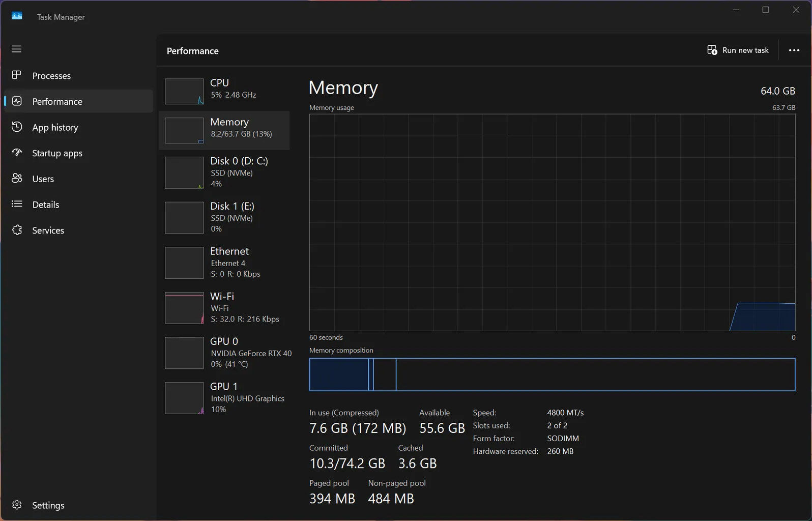Click the Performance heartbeat icon
The width and height of the screenshot is (812, 521).
[x=17, y=101]
